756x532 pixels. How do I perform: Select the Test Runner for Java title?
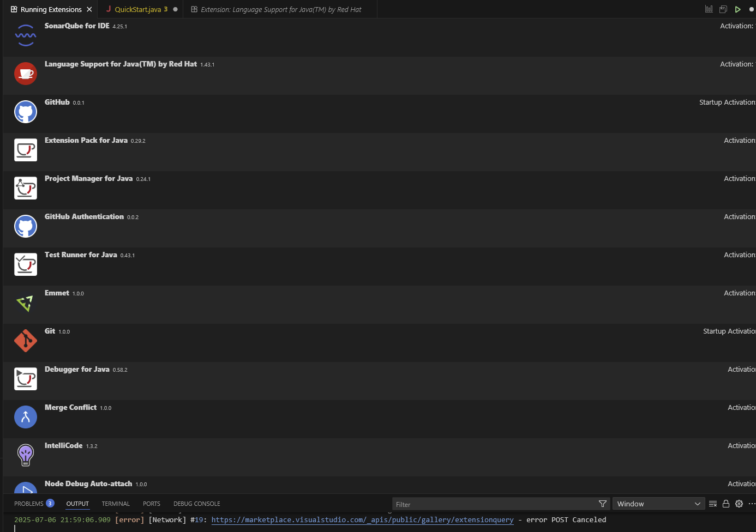click(81, 255)
